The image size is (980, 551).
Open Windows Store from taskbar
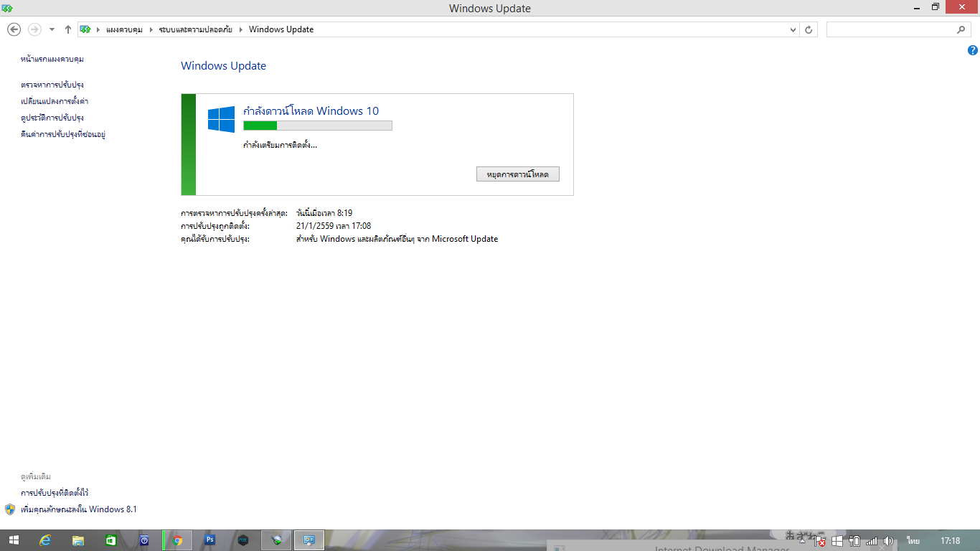click(x=111, y=540)
